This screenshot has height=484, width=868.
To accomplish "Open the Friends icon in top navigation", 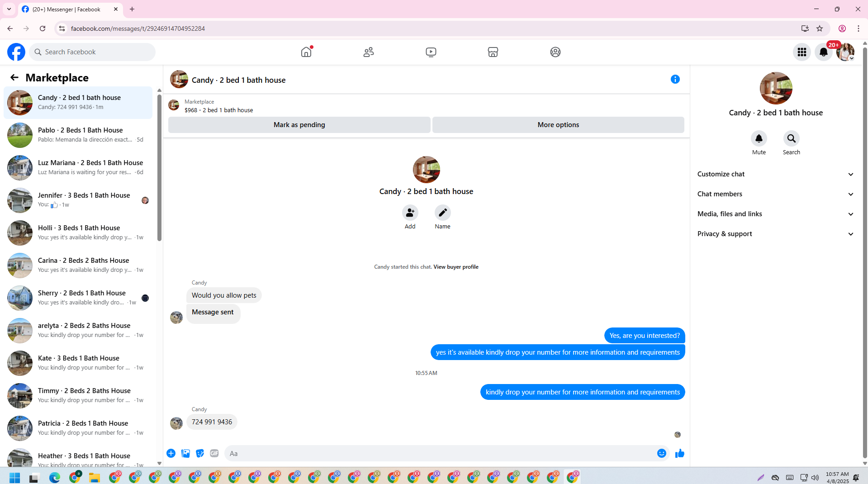I will [x=369, y=52].
